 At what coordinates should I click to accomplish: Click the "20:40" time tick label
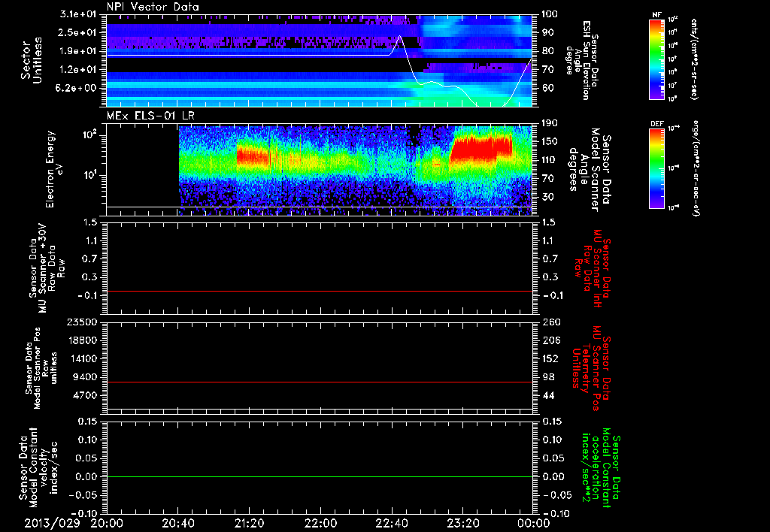point(177,523)
